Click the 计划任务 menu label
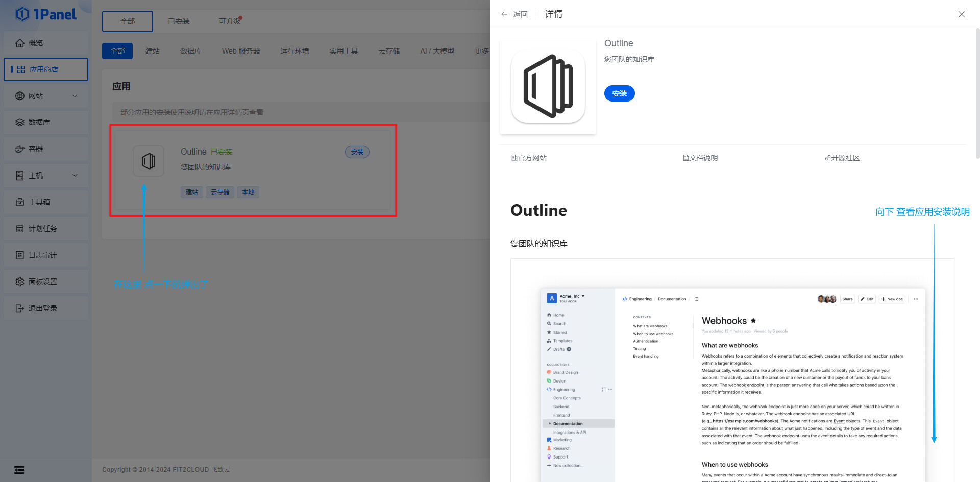The width and height of the screenshot is (980, 482). pos(43,229)
